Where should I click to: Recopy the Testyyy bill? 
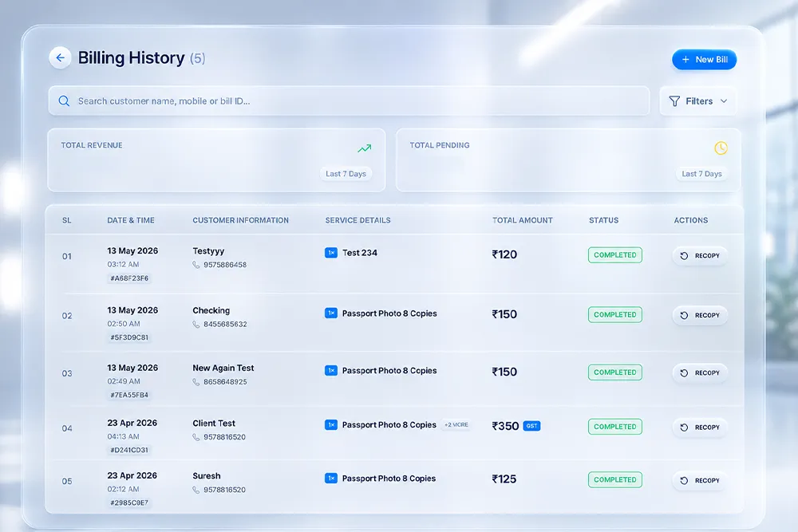[x=701, y=256]
